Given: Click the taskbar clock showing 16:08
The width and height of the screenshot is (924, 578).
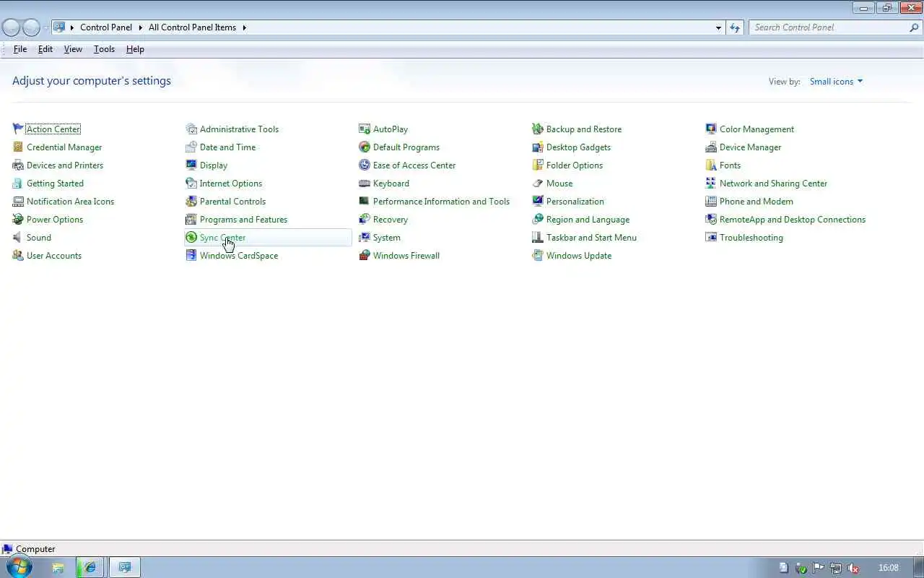Looking at the screenshot, I should click(x=889, y=568).
